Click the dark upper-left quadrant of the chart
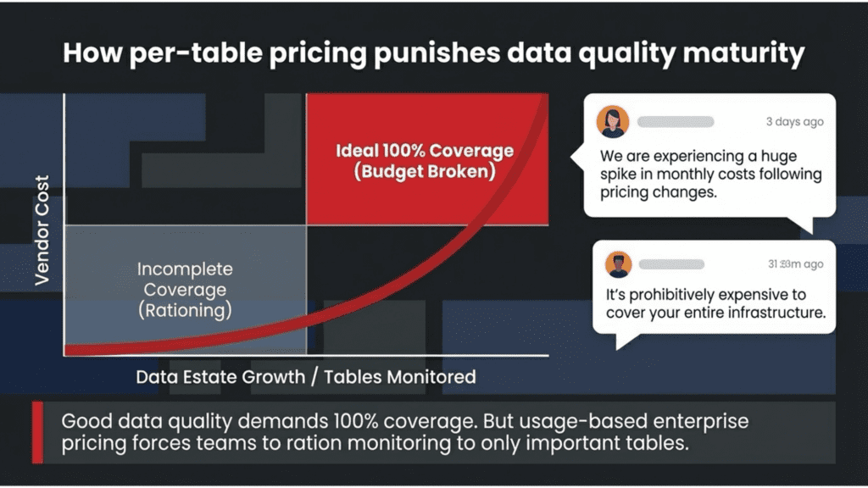 [x=185, y=159]
